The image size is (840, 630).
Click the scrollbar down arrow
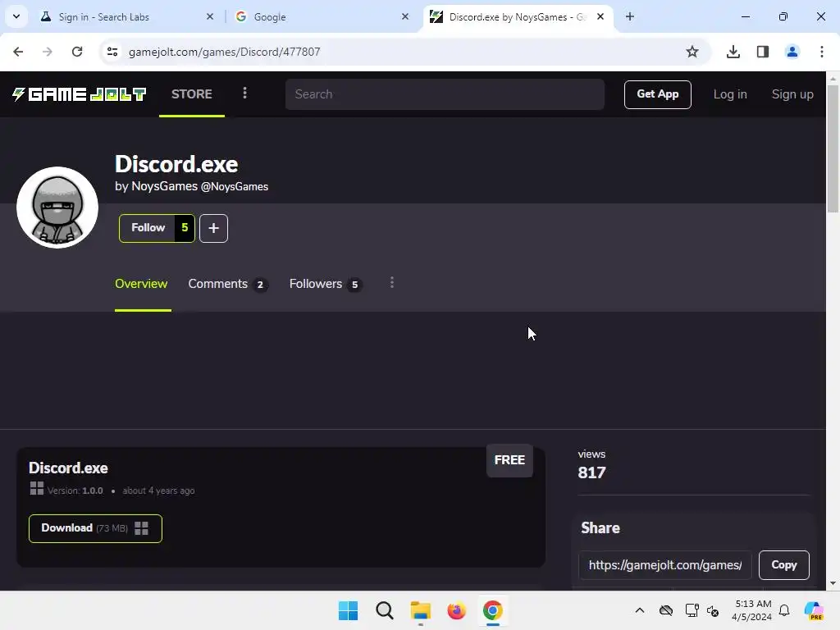[833, 583]
